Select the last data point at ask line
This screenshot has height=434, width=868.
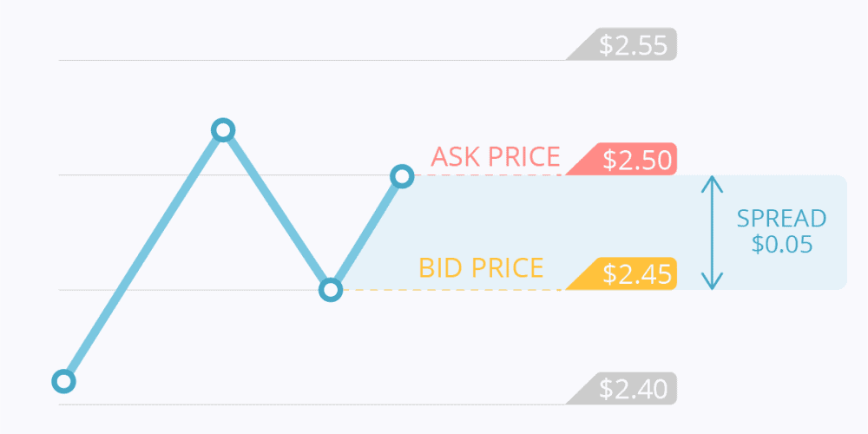coord(402,176)
